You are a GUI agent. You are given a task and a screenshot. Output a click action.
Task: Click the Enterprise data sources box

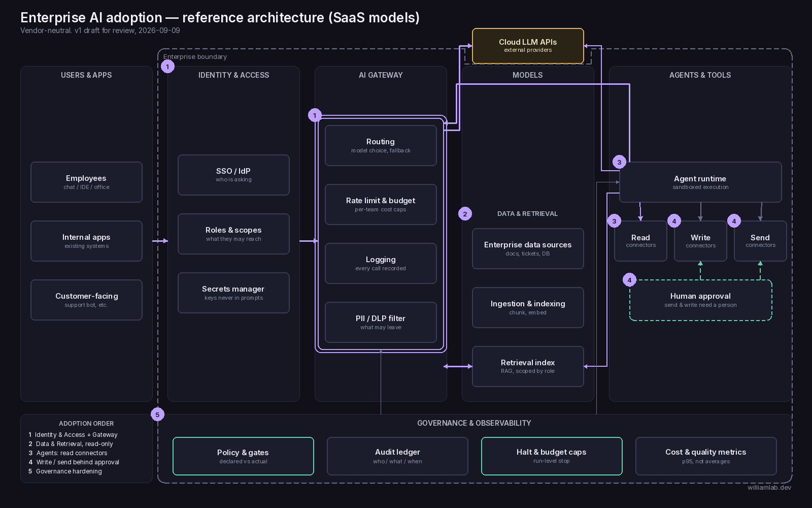(528, 248)
